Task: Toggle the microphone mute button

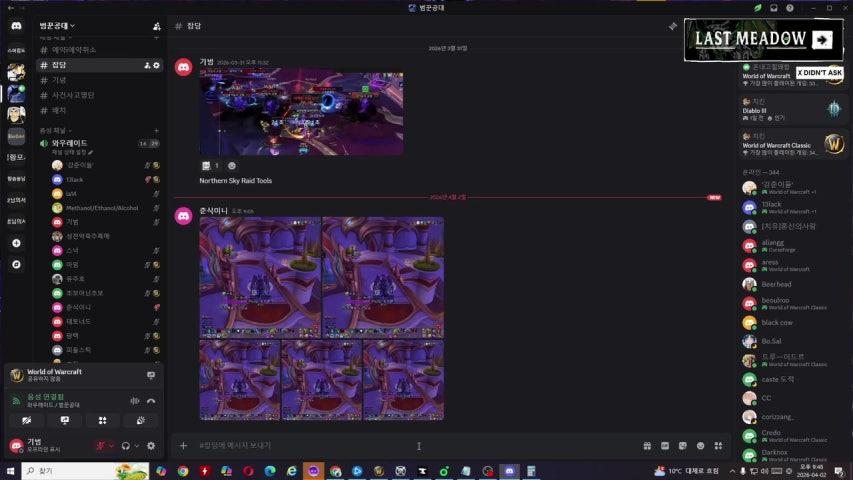Action: coord(100,446)
